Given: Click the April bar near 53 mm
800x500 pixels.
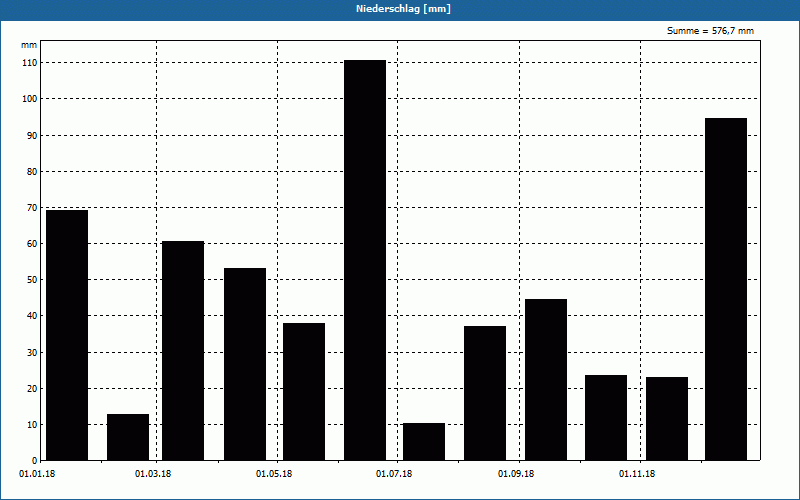Looking at the screenshot, I should tap(245, 364).
